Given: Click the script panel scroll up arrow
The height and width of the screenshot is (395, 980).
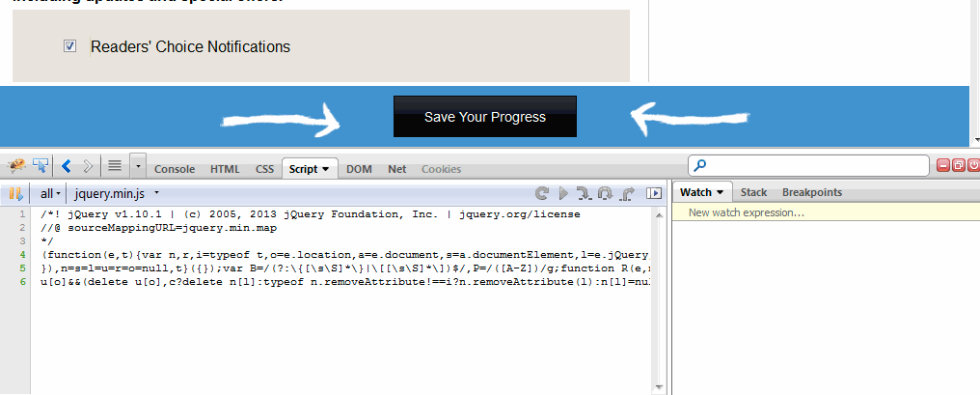Looking at the screenshot, I should pos(659,214).
